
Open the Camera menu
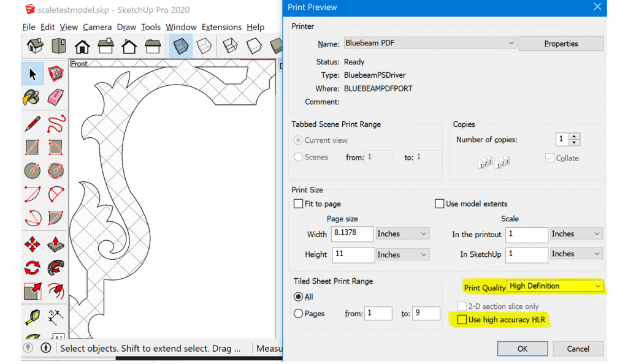[x=97, y=27]
